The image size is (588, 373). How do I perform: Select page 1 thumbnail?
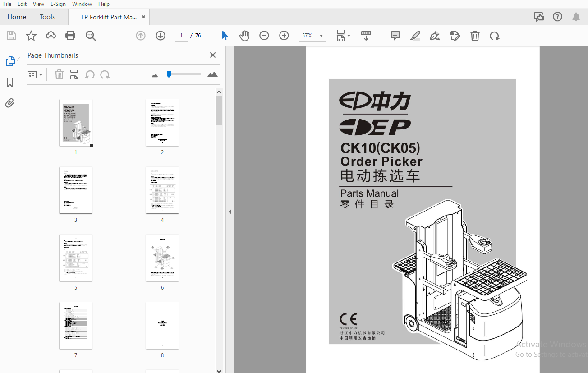76,123
